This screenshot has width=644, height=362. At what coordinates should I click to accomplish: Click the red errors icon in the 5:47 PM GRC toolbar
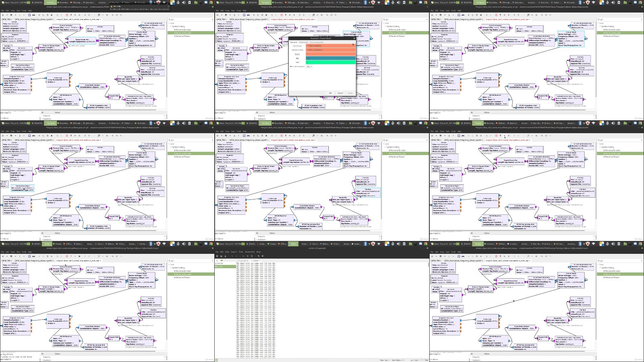67,15
